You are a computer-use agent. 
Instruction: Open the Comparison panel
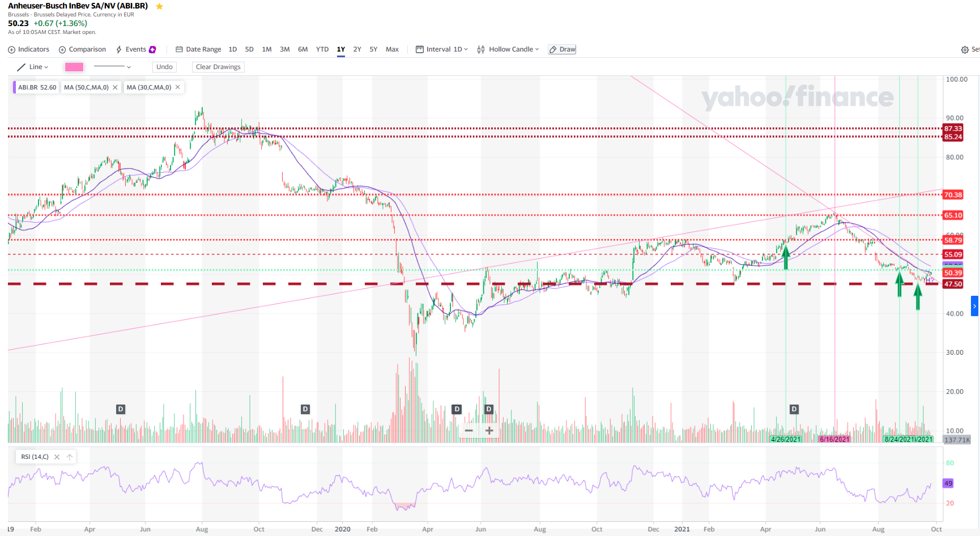point(83,49)
